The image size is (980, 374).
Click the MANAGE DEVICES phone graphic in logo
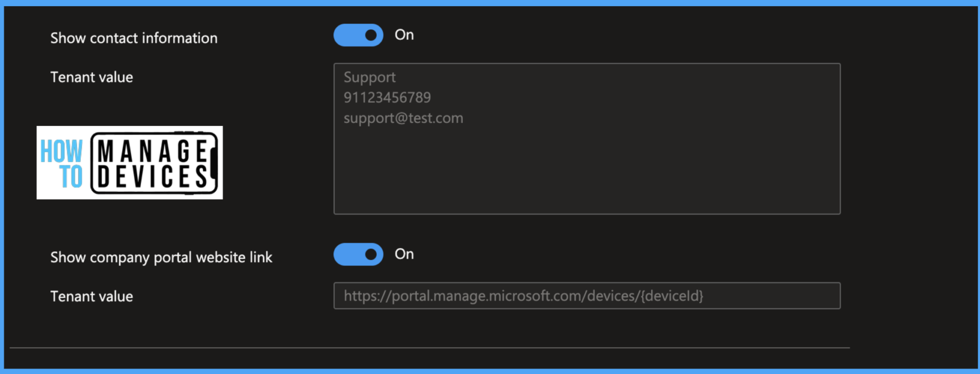pos(154,163)
